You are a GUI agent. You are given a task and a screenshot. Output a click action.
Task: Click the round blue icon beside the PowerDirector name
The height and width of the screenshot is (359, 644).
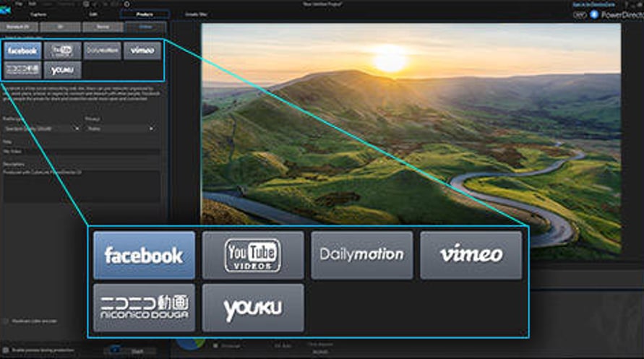594,14
